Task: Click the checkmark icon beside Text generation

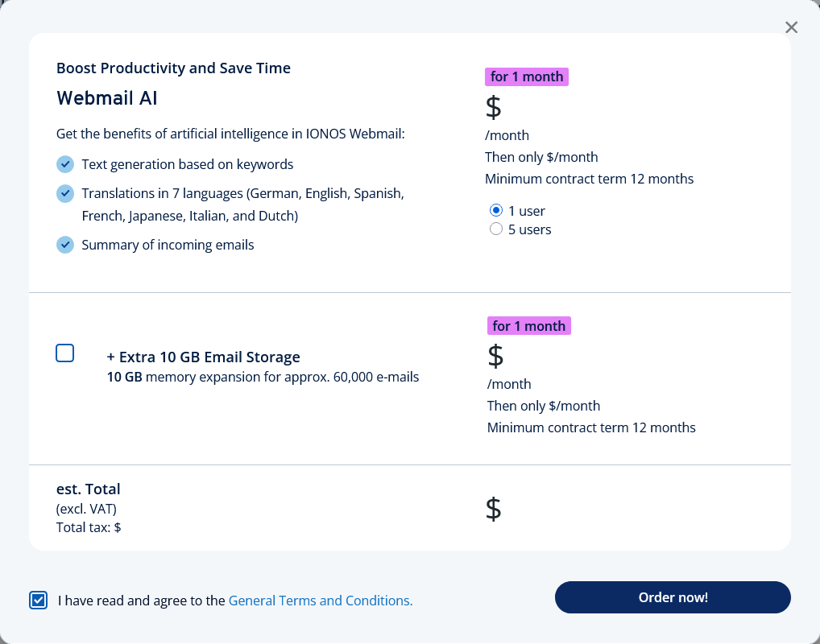Action: 65,164
